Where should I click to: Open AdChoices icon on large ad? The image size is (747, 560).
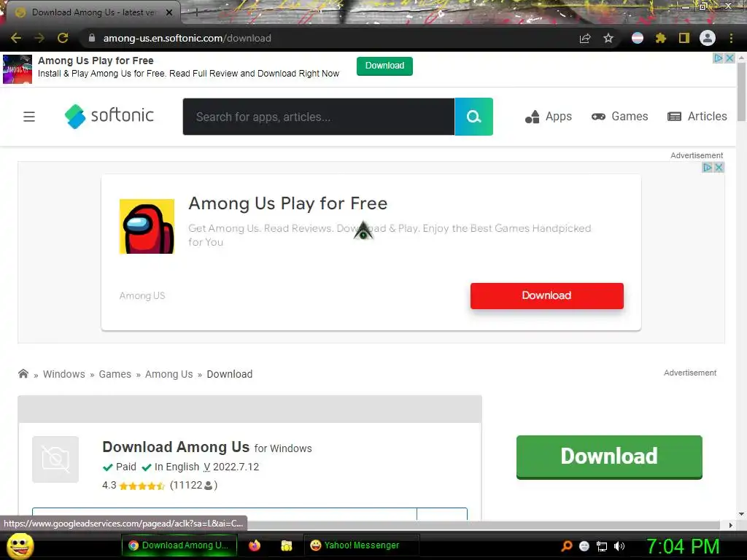[x=708, y=167]
